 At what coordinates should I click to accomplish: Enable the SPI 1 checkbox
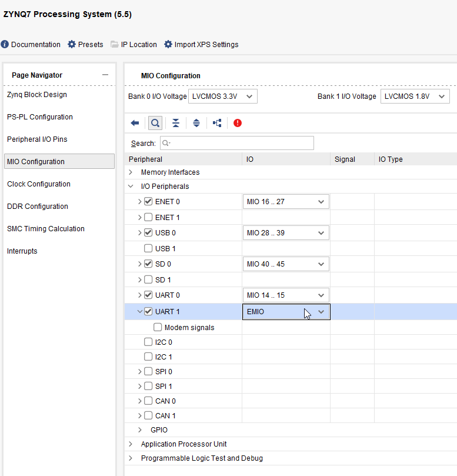point(148,386)
